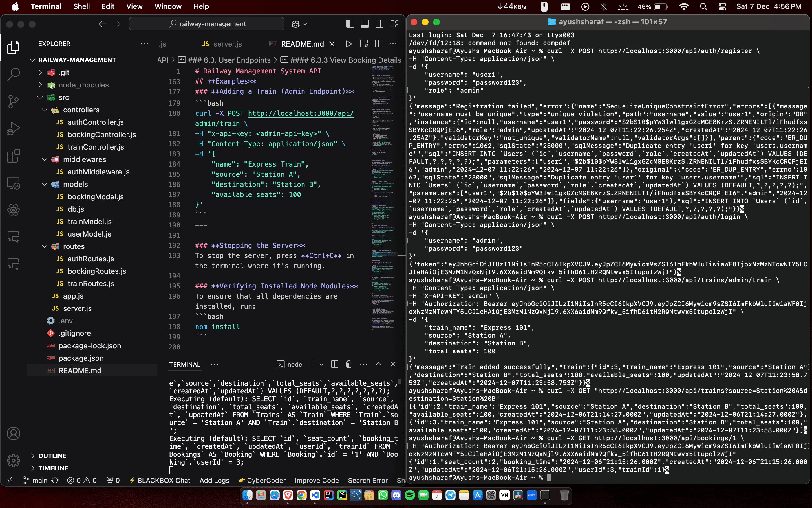Toggle secondary side bar visibility

(x=379, y=24)
